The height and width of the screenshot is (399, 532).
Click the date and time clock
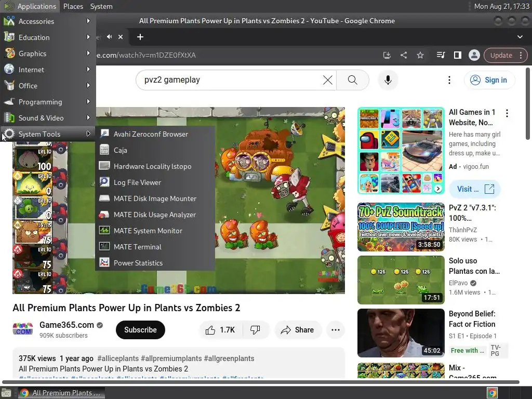(x=501, y=6)
